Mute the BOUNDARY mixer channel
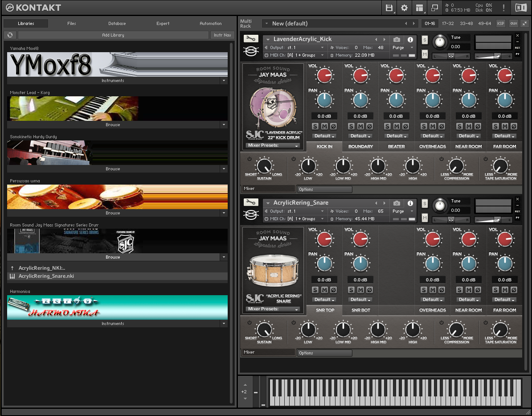 360,126
